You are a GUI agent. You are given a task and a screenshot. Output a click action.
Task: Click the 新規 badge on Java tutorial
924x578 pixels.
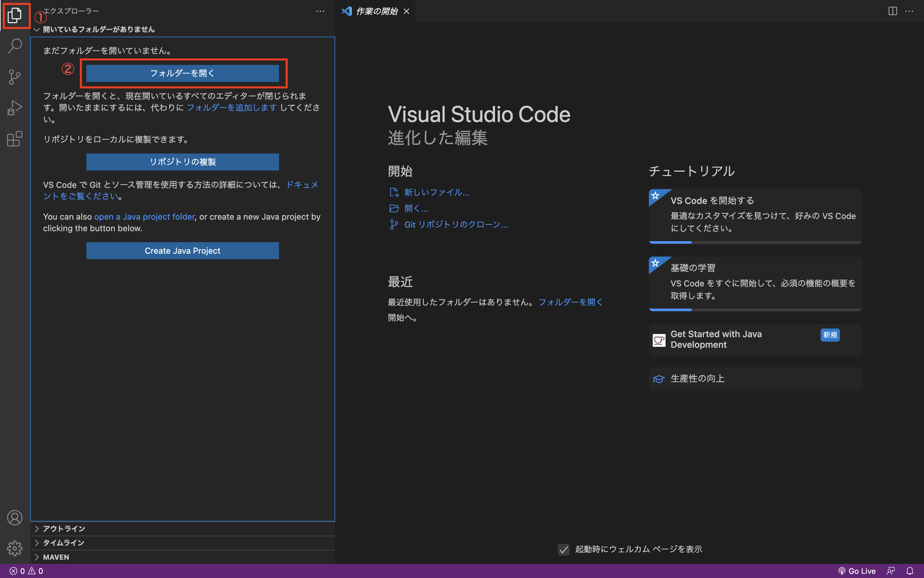830,335
